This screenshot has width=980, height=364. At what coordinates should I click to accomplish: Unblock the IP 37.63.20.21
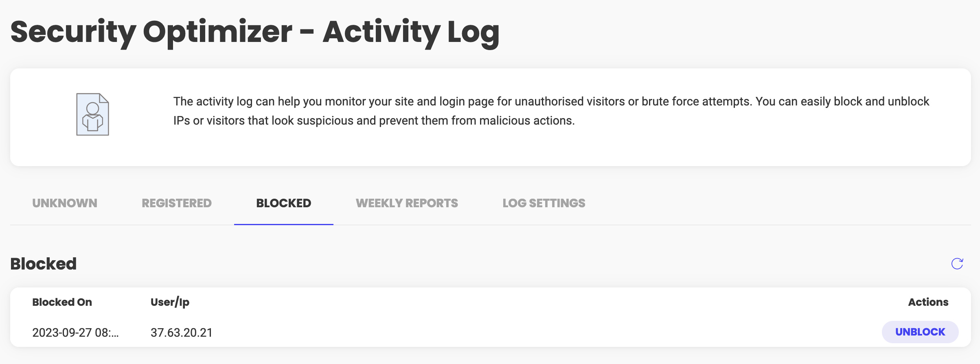tap(920, 332)
